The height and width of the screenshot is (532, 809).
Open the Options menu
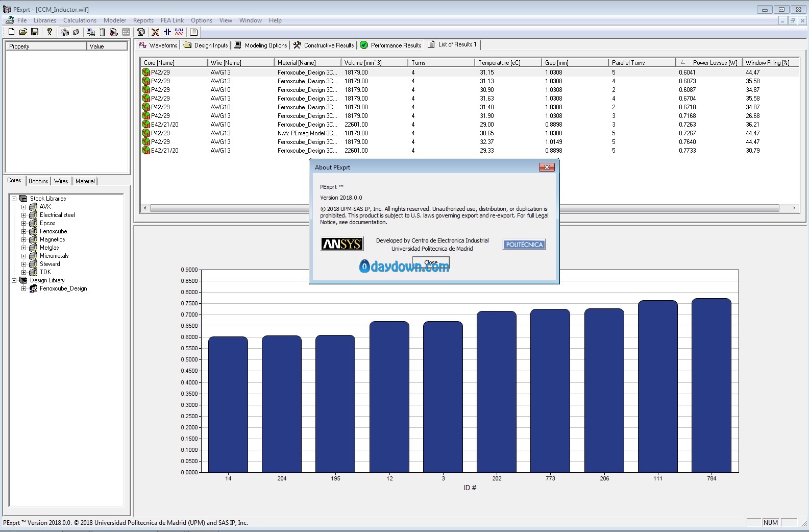(x=202, y=20)
